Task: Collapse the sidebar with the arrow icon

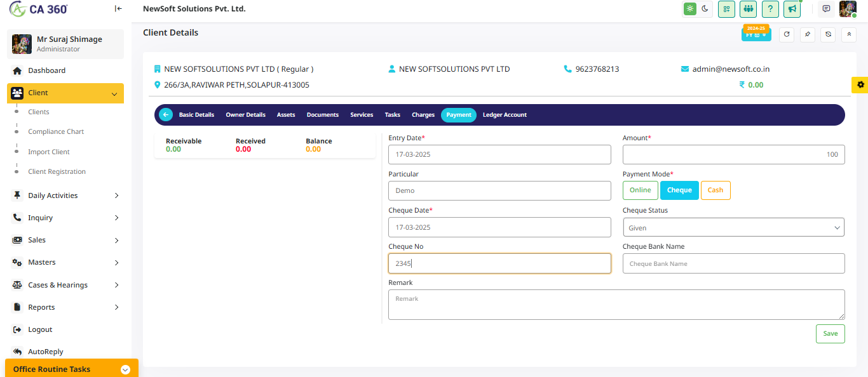Action: coord(118,9)
